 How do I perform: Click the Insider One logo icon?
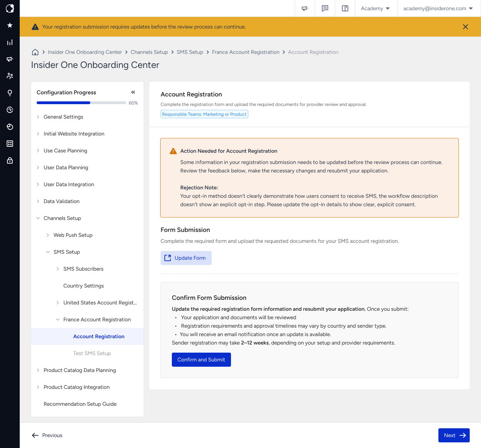pyautogui.click(x=10, y=8)
